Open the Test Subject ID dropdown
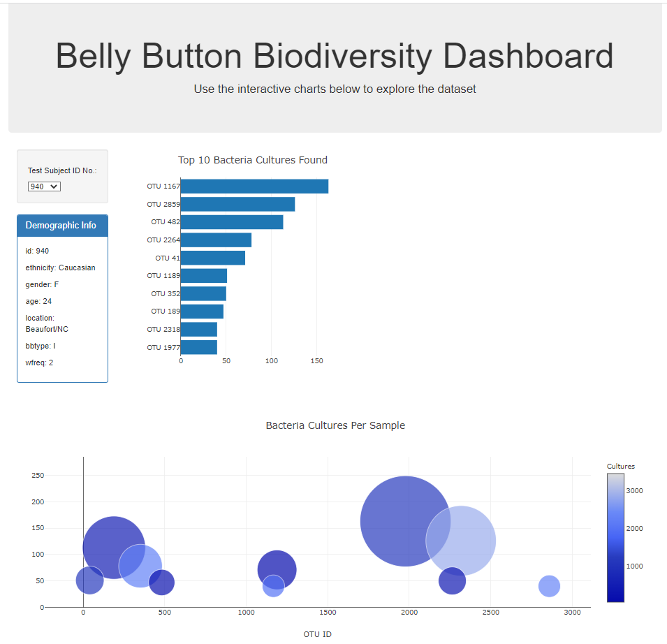The width and height of the screenshot is (667, 644). coord(42,186)
